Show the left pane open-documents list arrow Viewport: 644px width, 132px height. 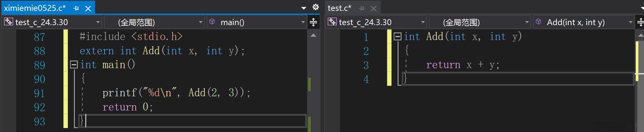[x=303, y=8]
